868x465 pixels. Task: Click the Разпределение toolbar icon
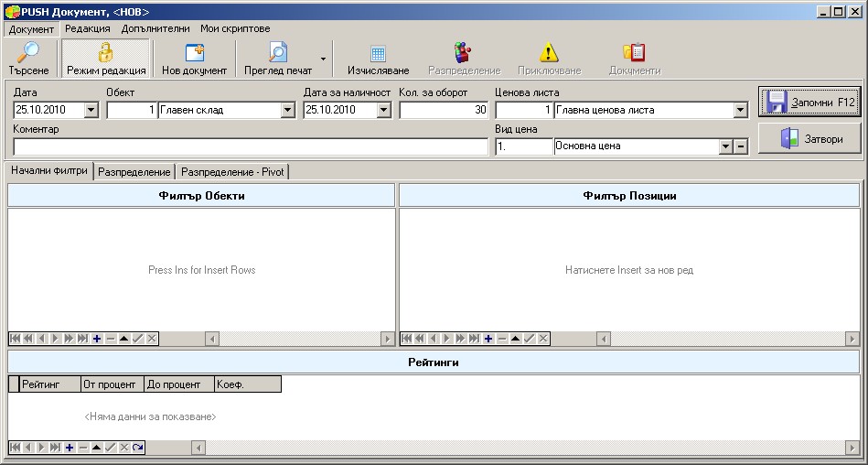pyautogui.click(x=463, y=53)
